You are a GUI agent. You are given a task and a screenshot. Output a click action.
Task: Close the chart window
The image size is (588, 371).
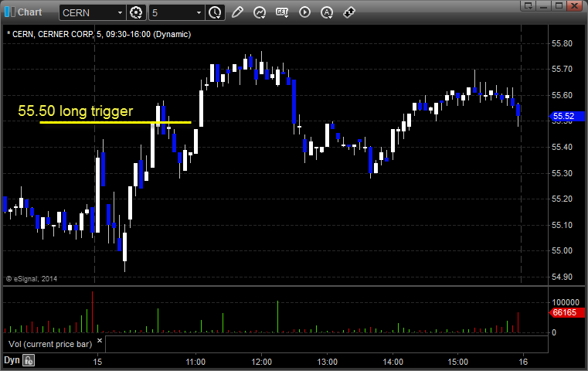point(575,5)
